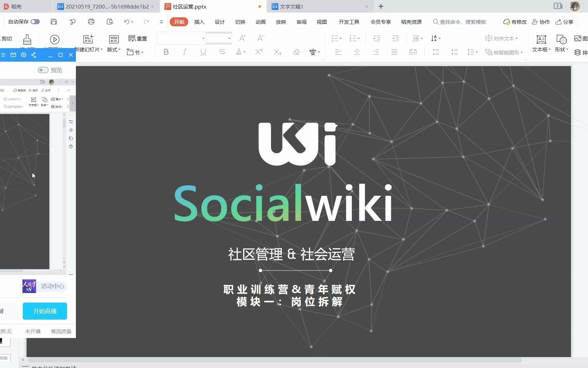Open the Insert (插入) tab
The height and width of the screenshot is (368, 588).
click(x=199, y=22)
